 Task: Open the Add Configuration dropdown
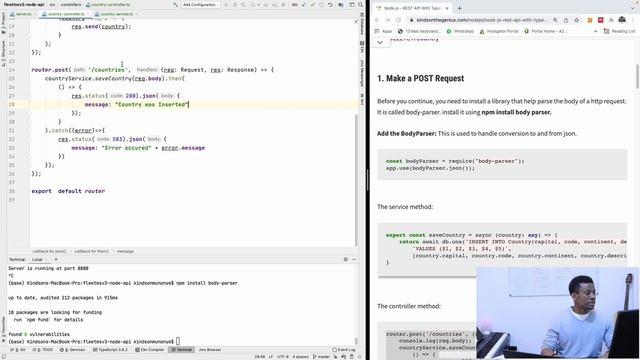point(200,4)
